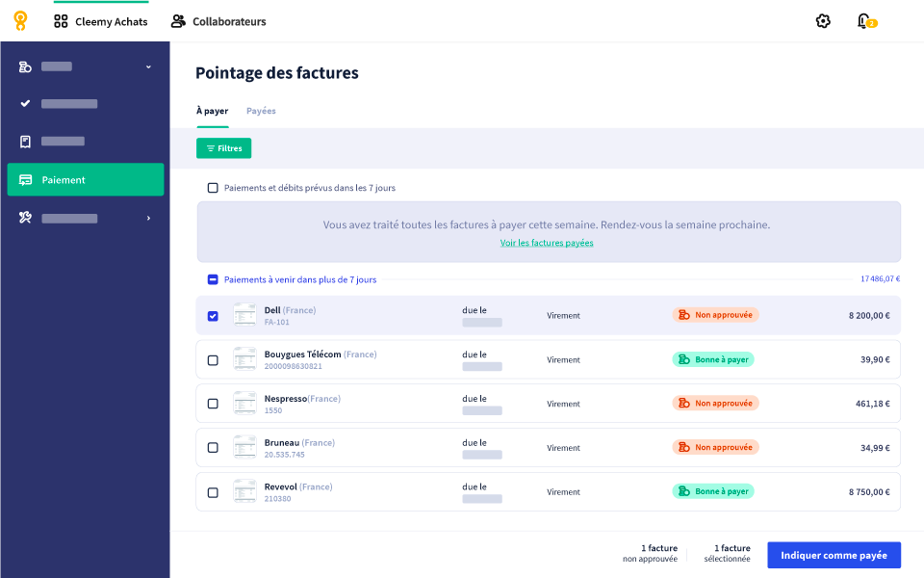
Task: Click invoice number 210380
Action: click(277, 499)
